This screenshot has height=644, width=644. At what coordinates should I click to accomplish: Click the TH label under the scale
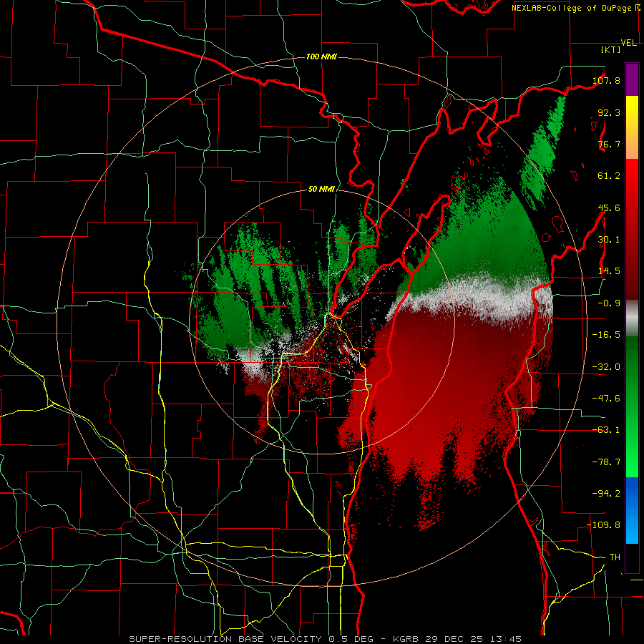coord(615,557)
